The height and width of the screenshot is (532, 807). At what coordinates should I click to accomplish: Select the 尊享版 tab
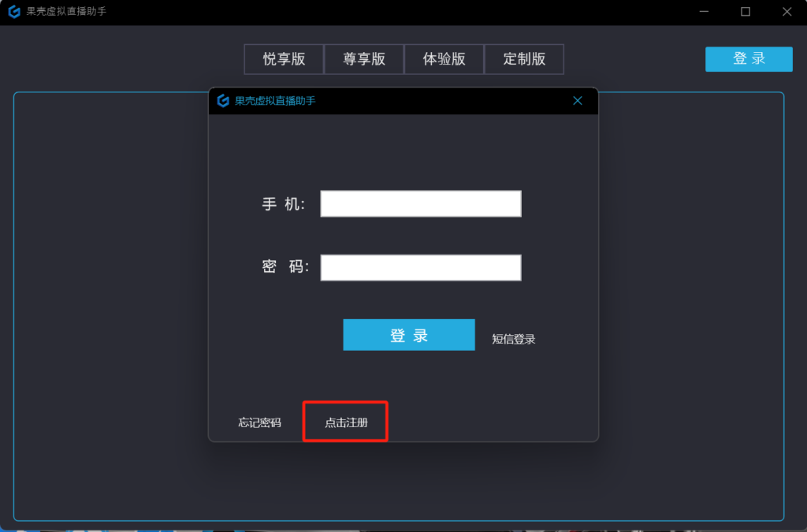pyautogui.click(x=364, y=59)
